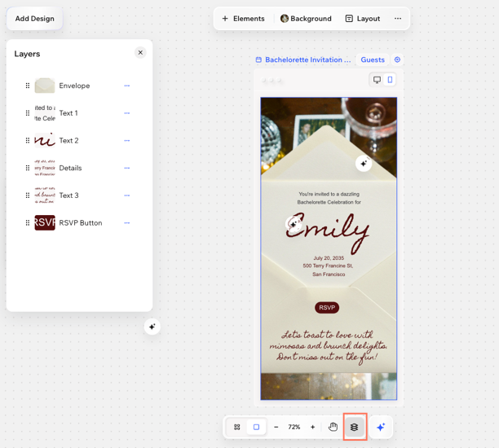Open the Background settings
Image resolution: width=499 pixels, height=448 pixels.
pos(306,19)
